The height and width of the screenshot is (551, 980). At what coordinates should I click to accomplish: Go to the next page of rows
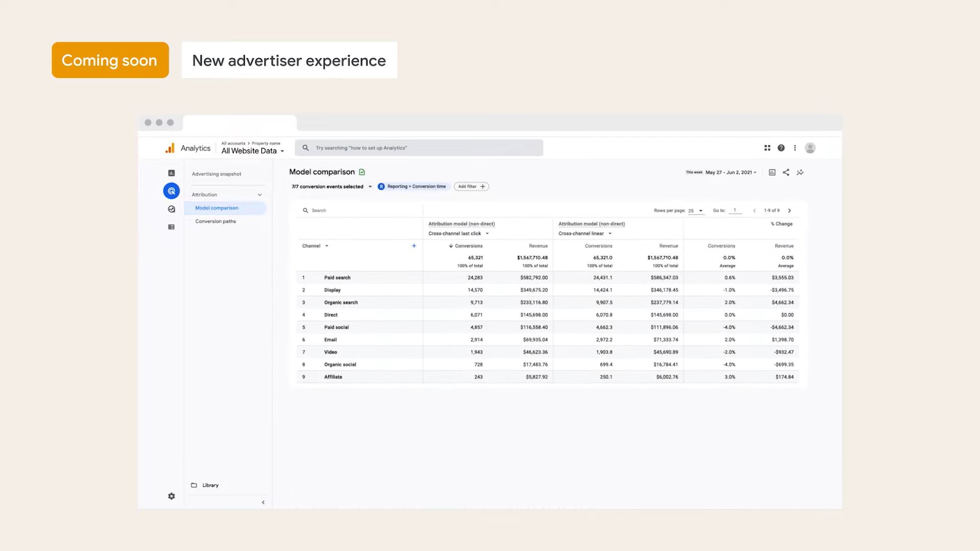click(x=790, y=211)
